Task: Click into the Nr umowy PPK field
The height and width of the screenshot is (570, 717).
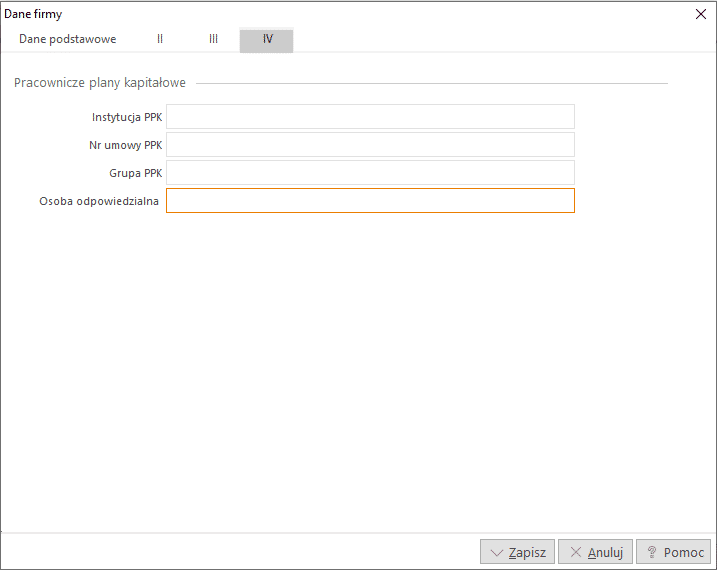Action: pos(370,144)
